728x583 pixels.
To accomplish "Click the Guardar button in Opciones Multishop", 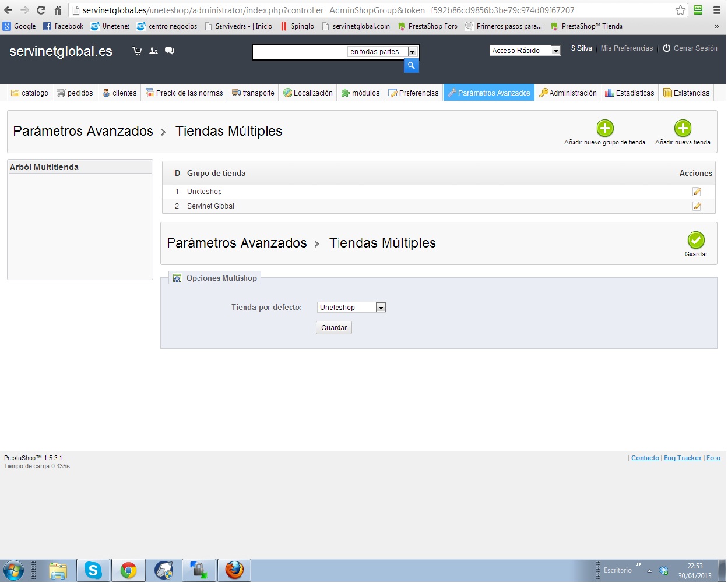I will [334, 328].
